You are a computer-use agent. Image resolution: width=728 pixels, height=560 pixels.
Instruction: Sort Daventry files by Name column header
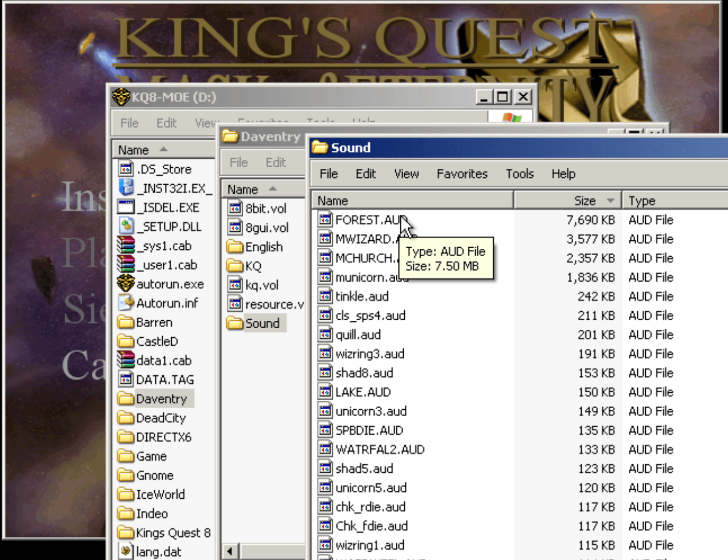pyautogui.click(x=264, y=189)
